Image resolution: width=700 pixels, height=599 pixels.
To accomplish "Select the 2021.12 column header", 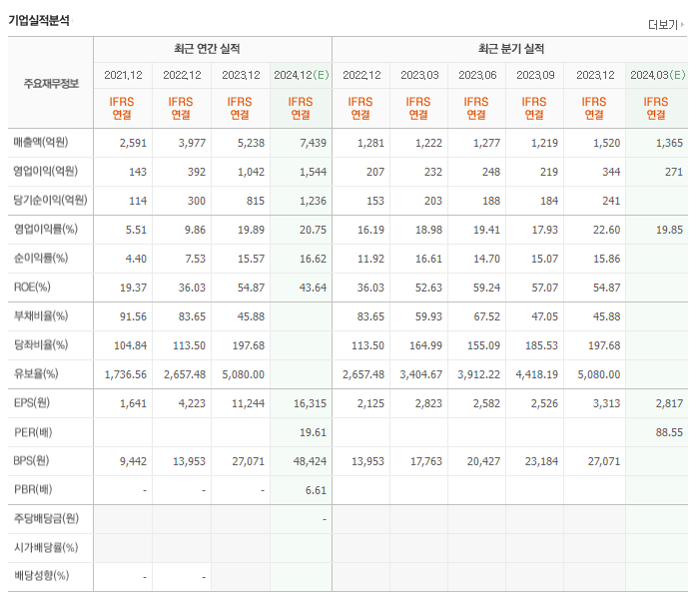I will coord(123,75).
